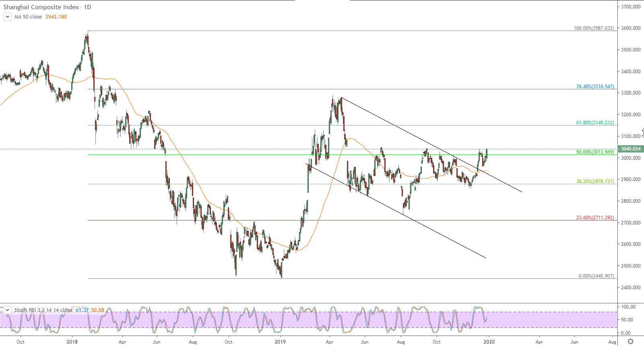The width and height of the screenshot is (644, 346).
Task: Click the current price tag 3040.024
Action: click(631, 149)
